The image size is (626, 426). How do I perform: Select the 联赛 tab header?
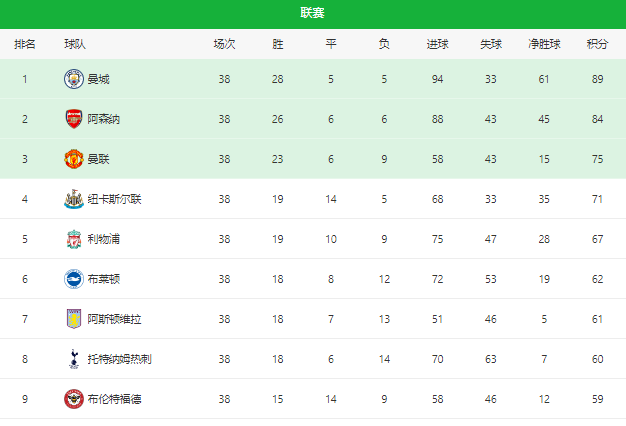coord(313,13)
